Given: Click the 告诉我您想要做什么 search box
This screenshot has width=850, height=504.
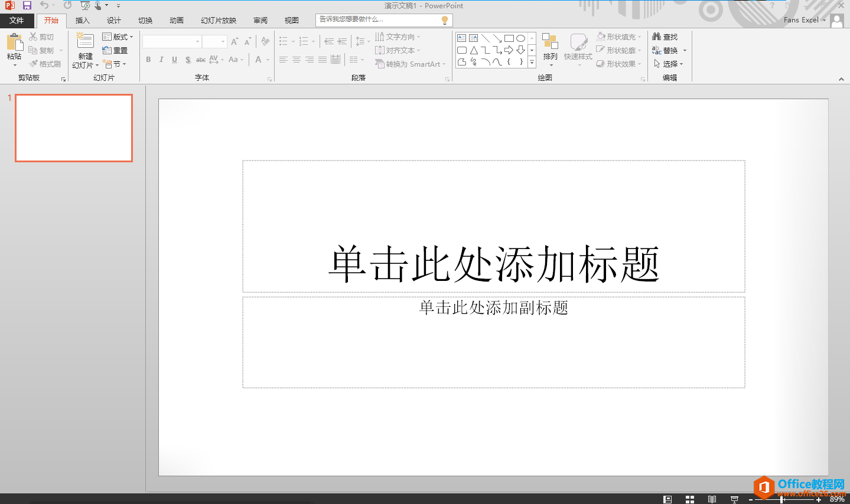Looking at the screenshot, I should tap(384, 20).
